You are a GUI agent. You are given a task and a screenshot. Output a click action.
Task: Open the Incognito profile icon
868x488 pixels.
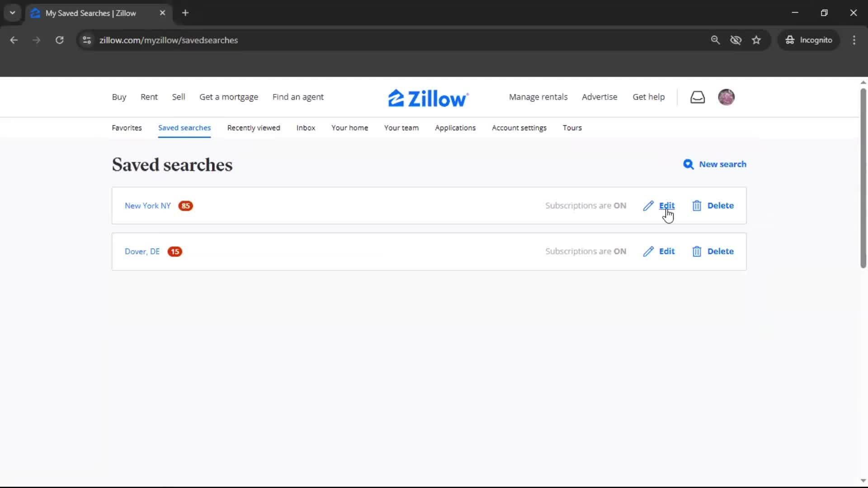pos(789,40)
